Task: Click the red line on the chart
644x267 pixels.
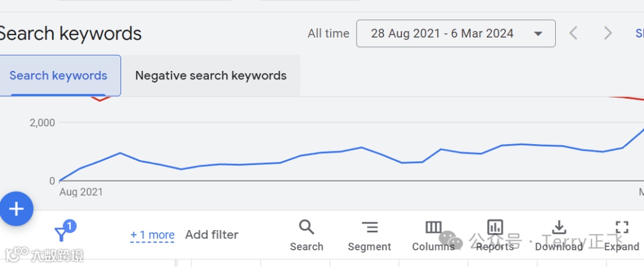Action: pyautogui.click(x=100, y=99)
